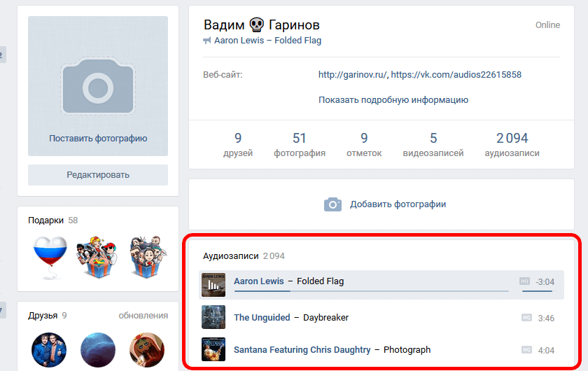This screenshot has width=588, height=371.
Task: Click the megaphone broadcast icon by the status
Action: click(207, 41)
